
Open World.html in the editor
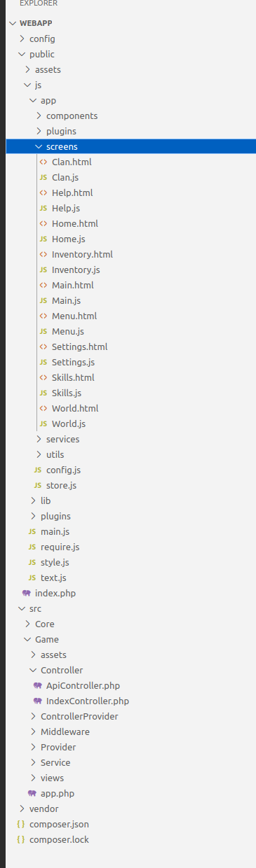[75, 408]
